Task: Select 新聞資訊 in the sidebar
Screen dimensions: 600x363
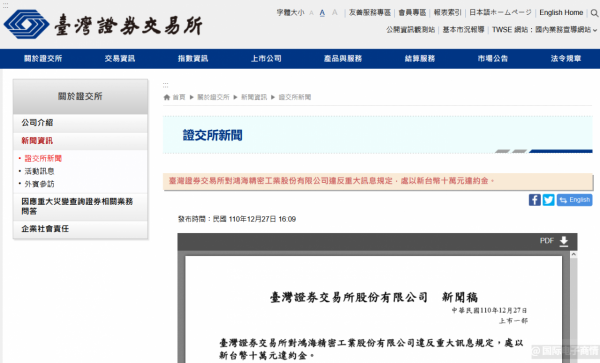Action: [x=80, y=141]
